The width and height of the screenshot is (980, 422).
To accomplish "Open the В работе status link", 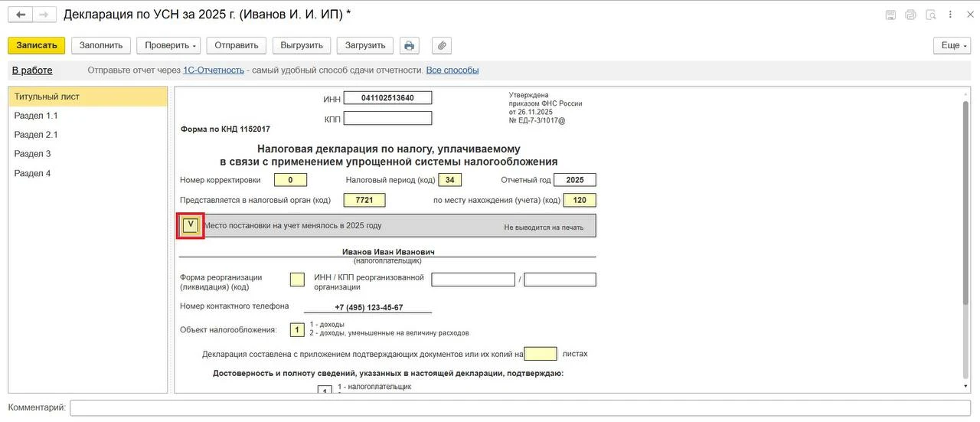I will (32, 70).
